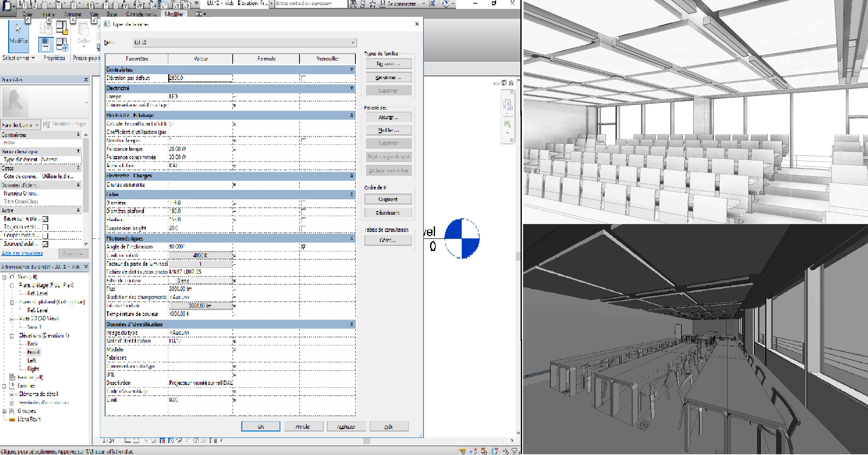Click the 2D navigation wheel icon
The image size is (868, 455).
coord(507,104)
